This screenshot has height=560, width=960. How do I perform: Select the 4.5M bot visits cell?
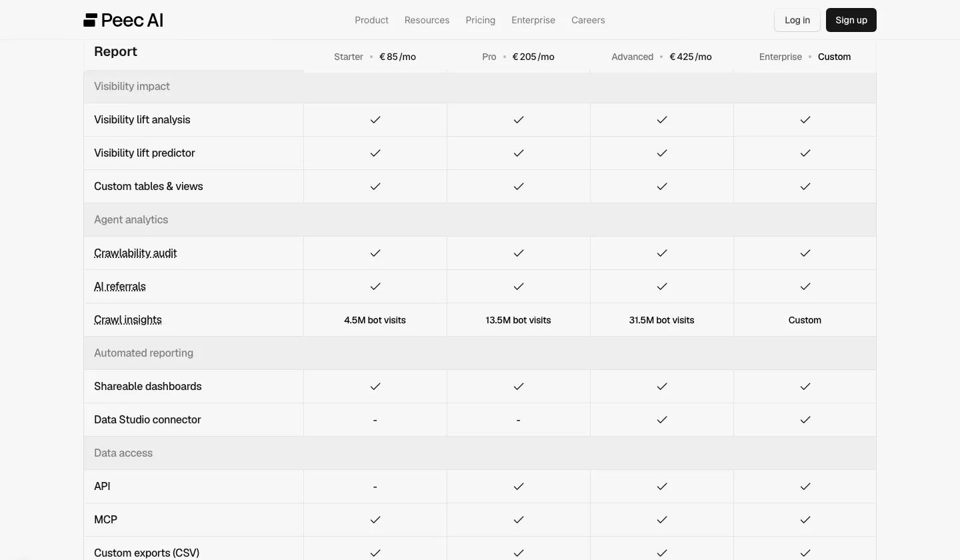pyautogui.click(x=375, y=320)
